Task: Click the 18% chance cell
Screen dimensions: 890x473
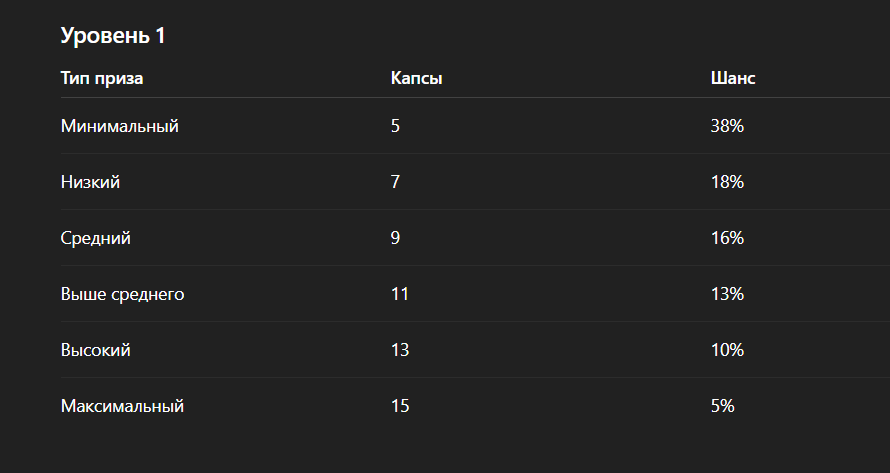Action: pyautogui.click(x=727, y=182)
